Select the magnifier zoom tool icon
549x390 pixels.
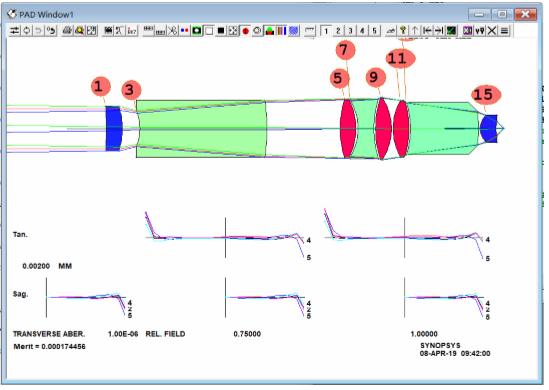point(79,31)
